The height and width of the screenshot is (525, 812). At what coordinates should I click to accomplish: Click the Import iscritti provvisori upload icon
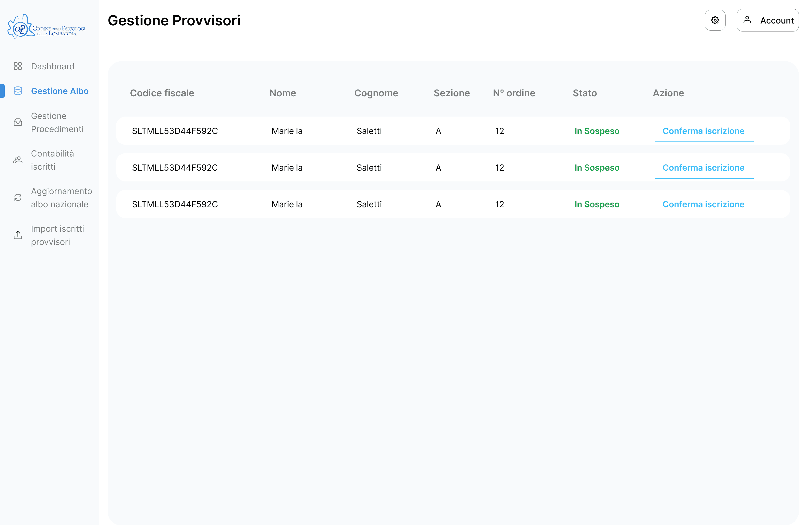(x=18, y=235)
